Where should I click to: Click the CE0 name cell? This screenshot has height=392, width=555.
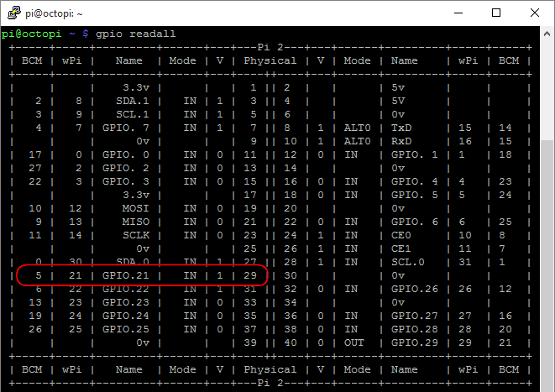click(401, 235)
